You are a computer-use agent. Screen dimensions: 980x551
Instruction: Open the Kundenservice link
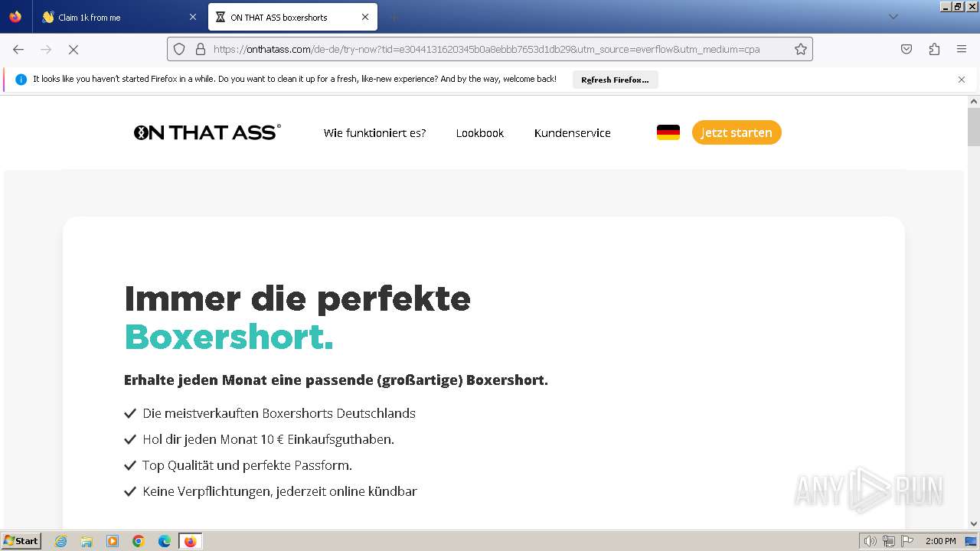click(x=573, y=132)
